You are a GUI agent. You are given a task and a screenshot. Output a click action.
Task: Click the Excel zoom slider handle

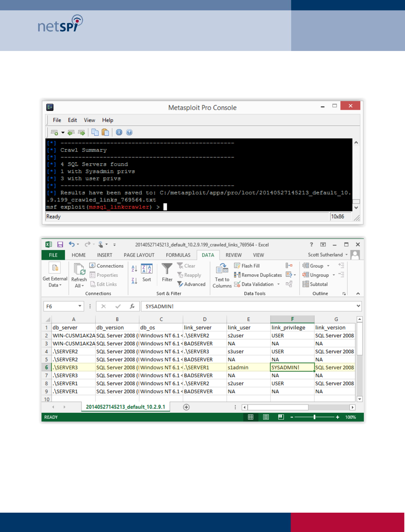click(x=314, y=417)
